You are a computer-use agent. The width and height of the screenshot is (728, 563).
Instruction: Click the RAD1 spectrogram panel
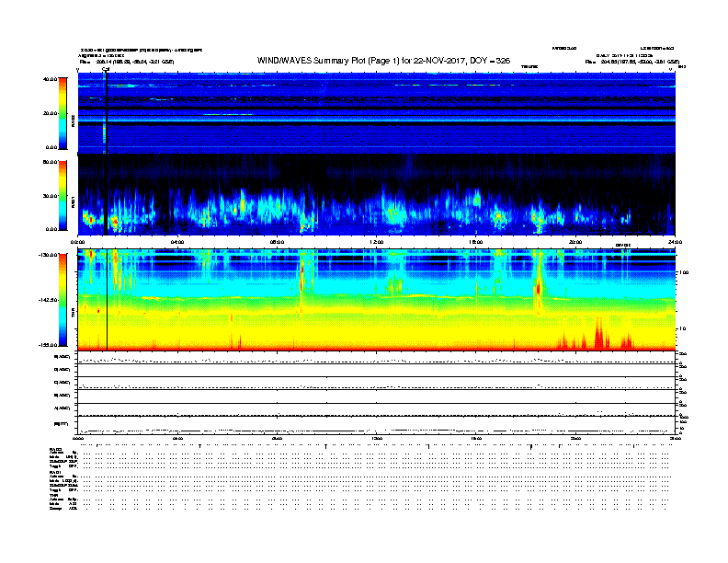(x=377, y=195)
